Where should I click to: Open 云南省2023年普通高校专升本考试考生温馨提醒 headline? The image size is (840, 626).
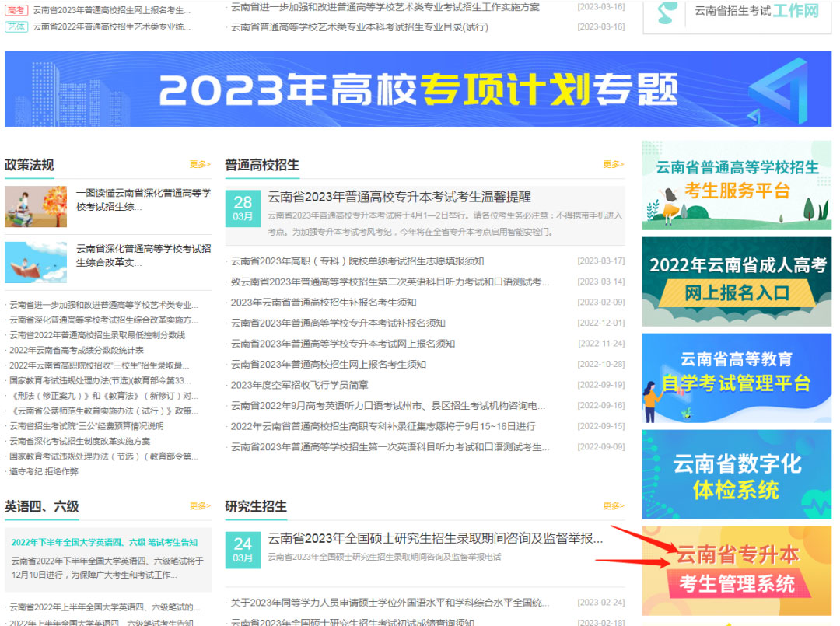point(399,197)
